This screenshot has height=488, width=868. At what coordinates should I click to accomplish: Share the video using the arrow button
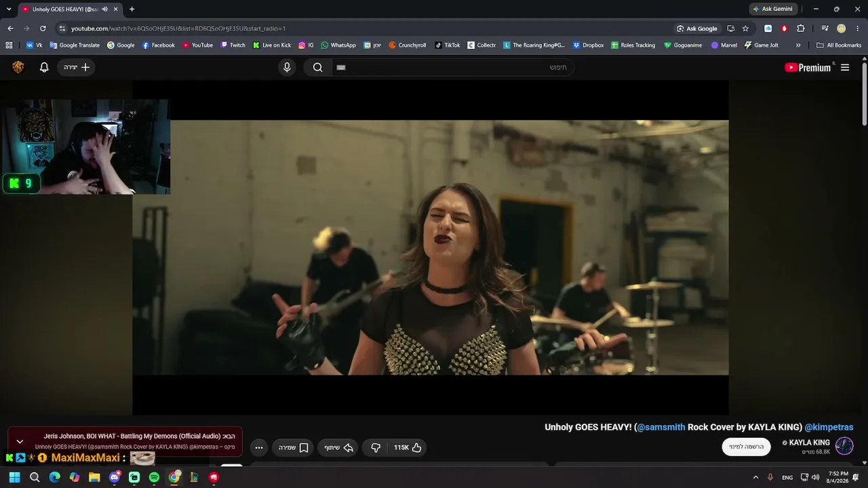[338, 447]
